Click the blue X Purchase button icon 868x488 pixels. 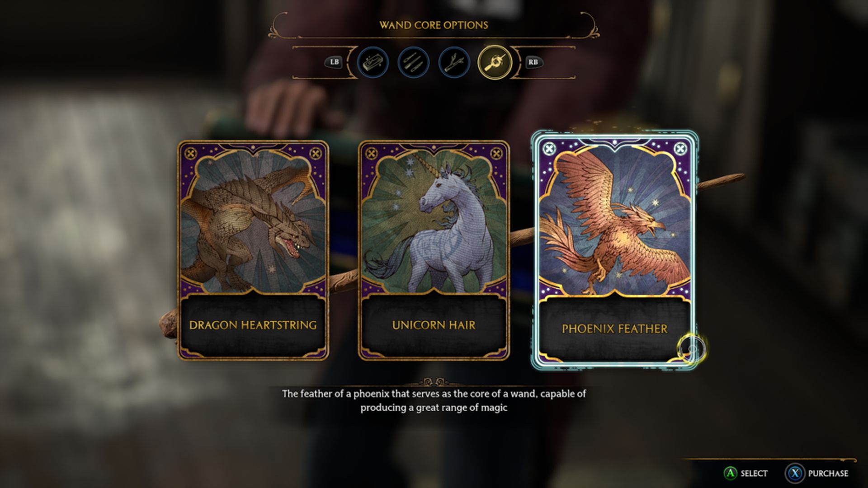click(795, 473)
